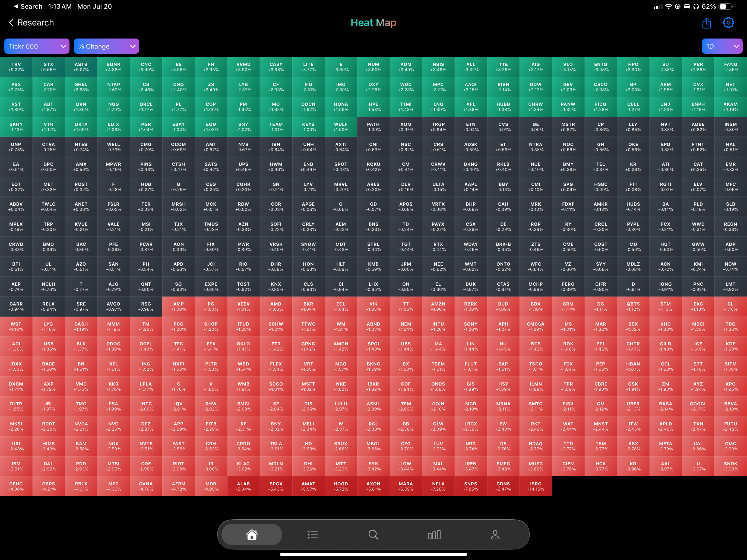This screenshot has height=560, width=747.
Task: Open the search tab magnifier icon
Action: [373, 535]
